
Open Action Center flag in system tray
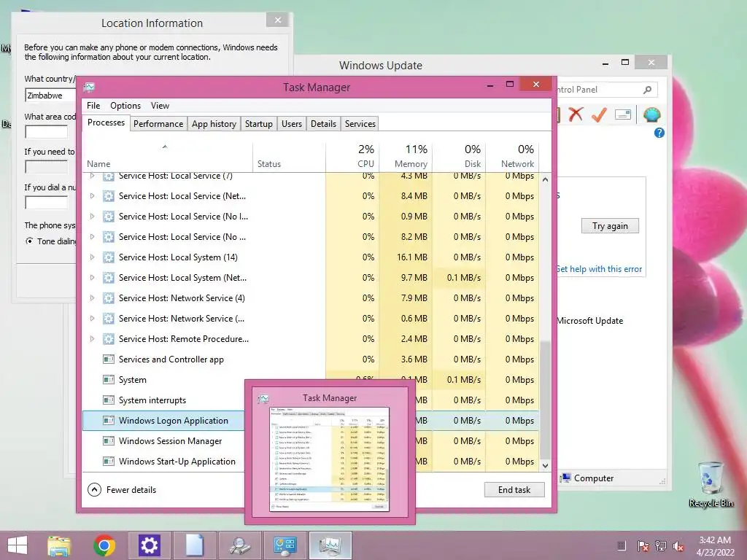point(643,546)
